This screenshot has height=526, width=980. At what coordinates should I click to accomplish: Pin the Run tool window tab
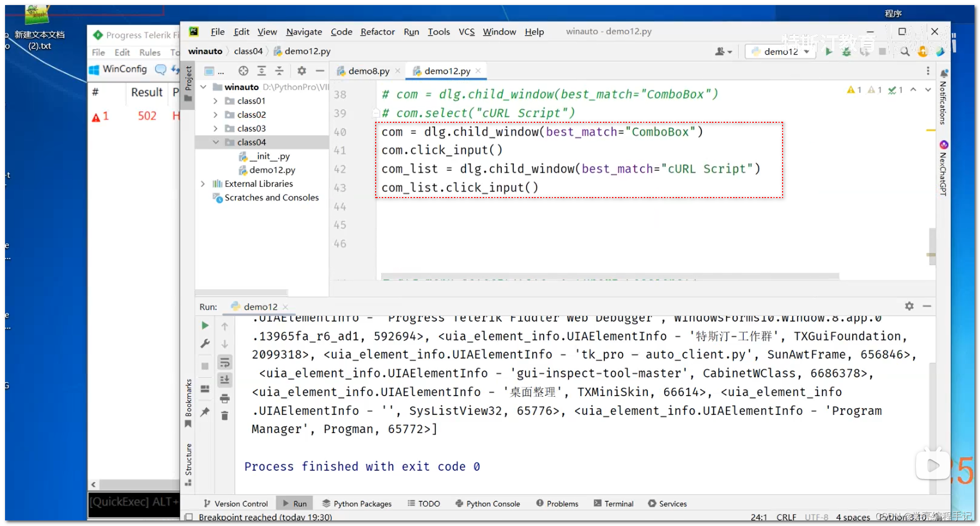click(x=204, y=412)
